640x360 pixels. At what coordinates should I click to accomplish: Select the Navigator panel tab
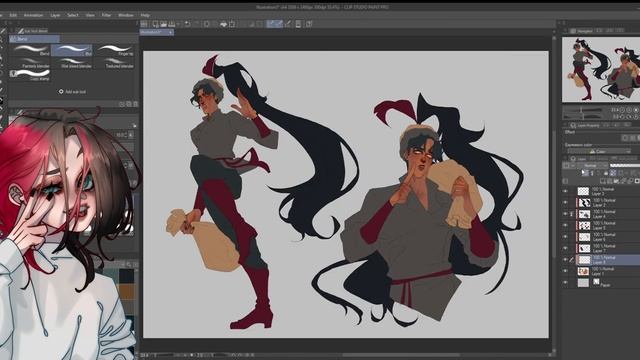point(582,31)
